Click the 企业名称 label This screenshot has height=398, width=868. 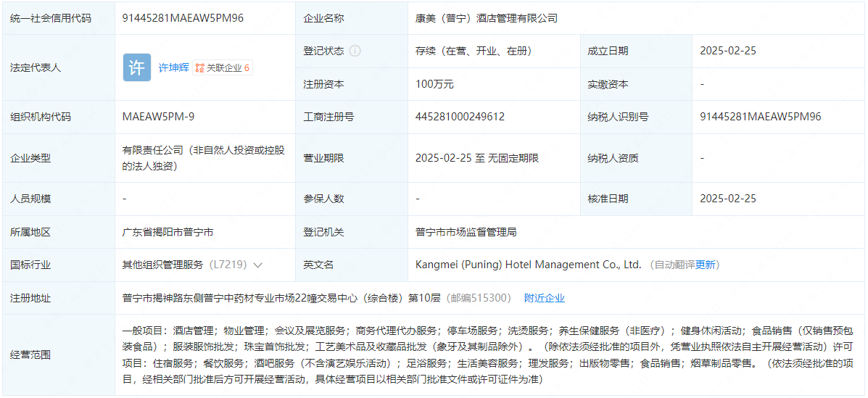click(x=323, y=18)
